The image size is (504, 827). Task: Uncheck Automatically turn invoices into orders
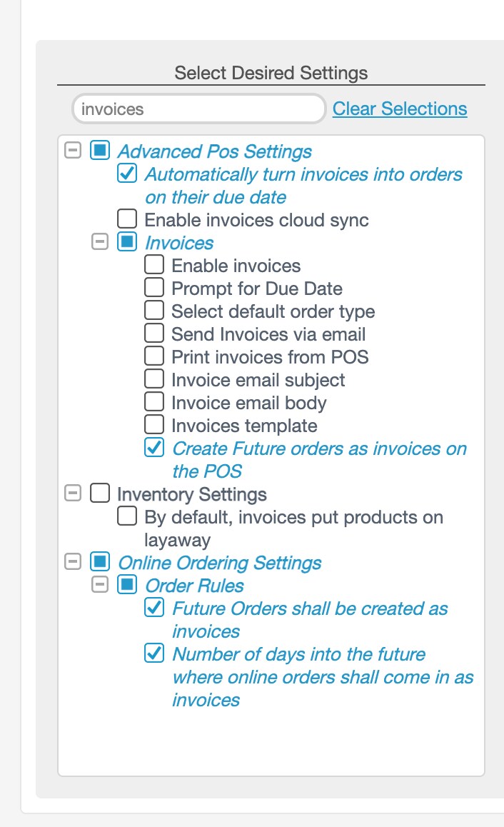[126, 174]
